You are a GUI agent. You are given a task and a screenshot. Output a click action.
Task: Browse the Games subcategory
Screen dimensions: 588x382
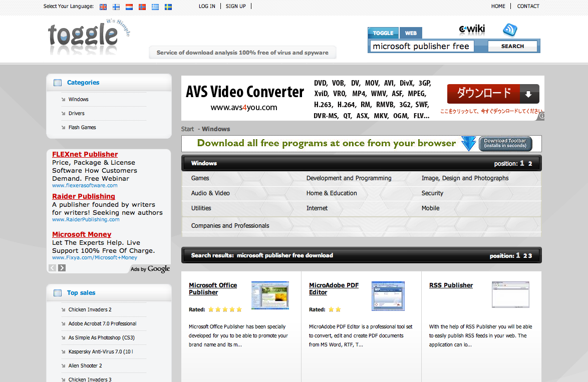(x=200, y=178)
